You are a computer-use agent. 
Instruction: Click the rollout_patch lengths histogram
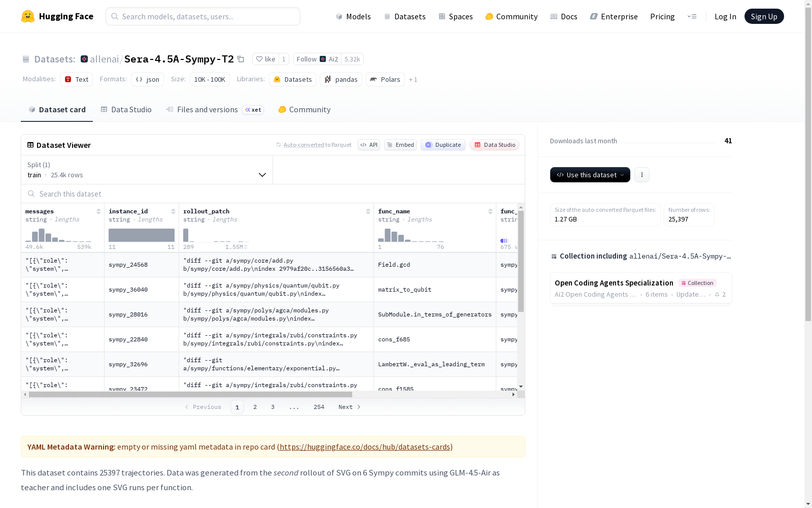(216, 235)
